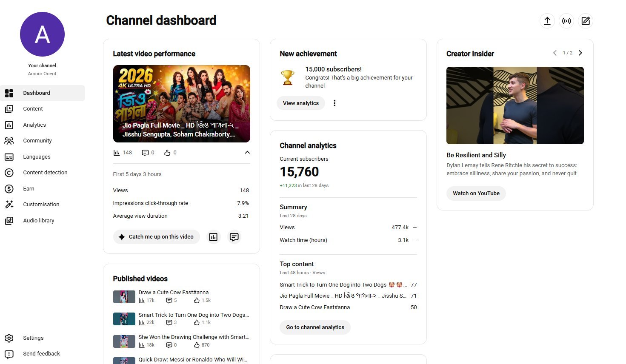Click the View analytics button

pyautogui.click(x=301, y=103)
